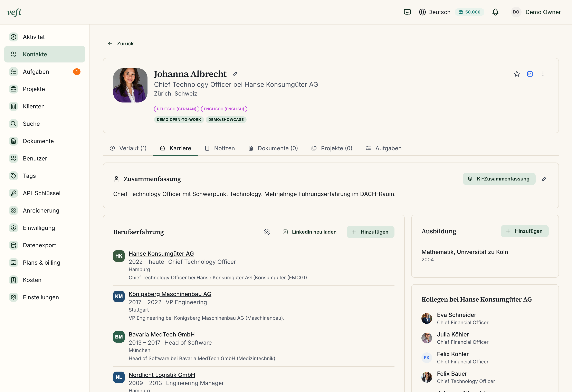Generate a KI-Zusammenfassung
This screenshot has width=572, height=392.
[499, 179]
